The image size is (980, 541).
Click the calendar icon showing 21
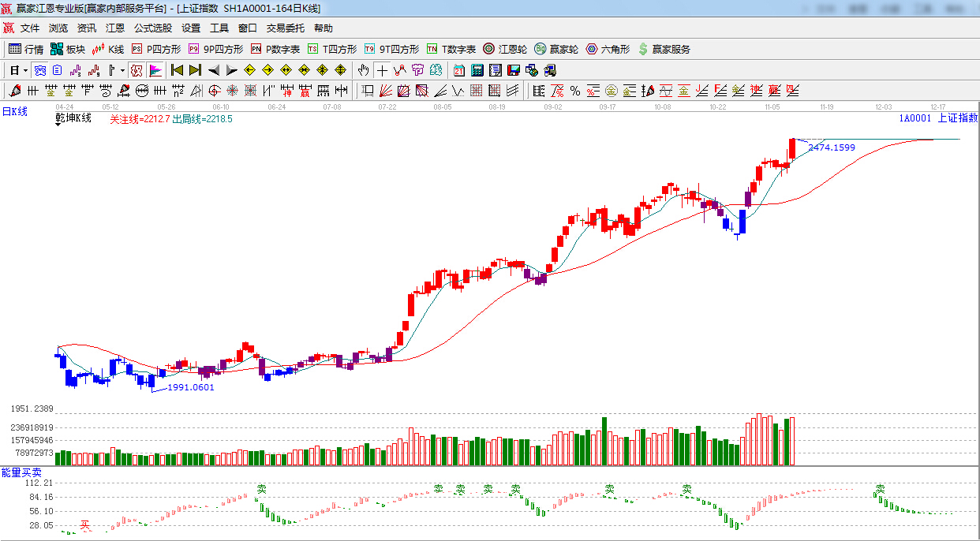coord(458,70)
